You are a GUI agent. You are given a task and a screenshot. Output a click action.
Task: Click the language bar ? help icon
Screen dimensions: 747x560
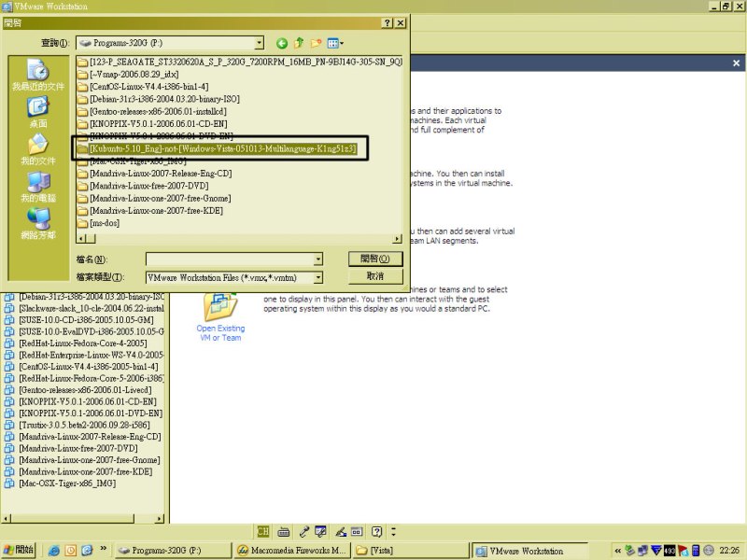(x=377, y=531)
